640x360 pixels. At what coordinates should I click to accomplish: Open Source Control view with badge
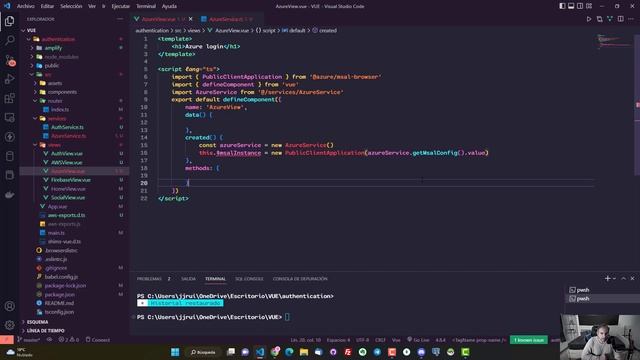tap(9, 60)
